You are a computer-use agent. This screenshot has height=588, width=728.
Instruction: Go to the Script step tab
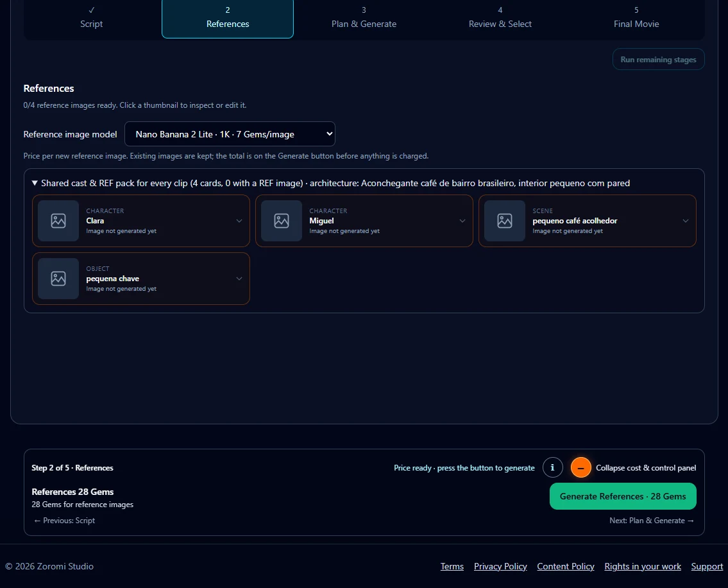[92, 19]
